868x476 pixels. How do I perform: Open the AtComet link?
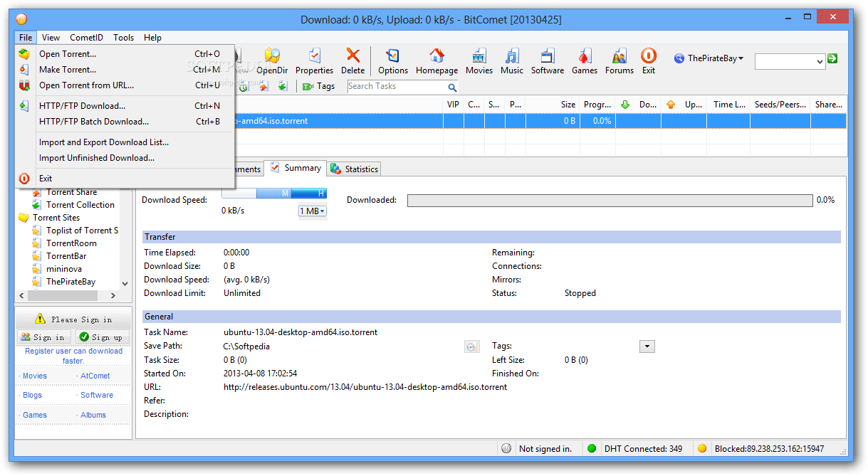point(95,376)
